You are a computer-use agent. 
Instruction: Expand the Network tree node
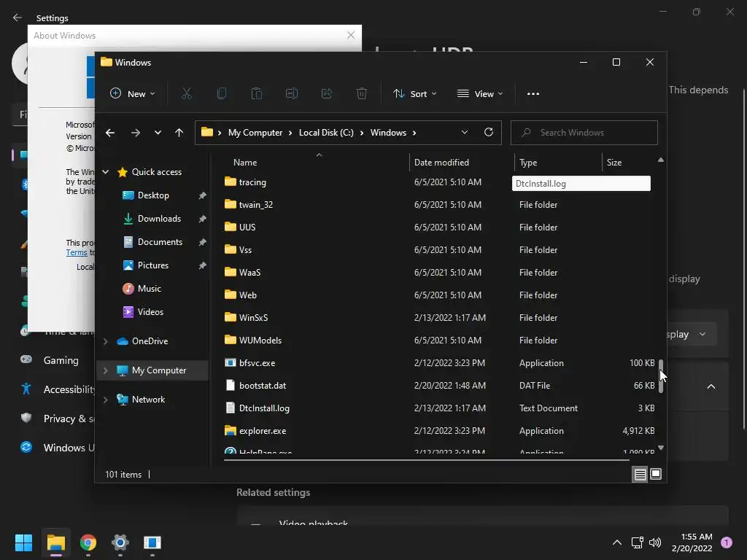[x=106, y=400]
